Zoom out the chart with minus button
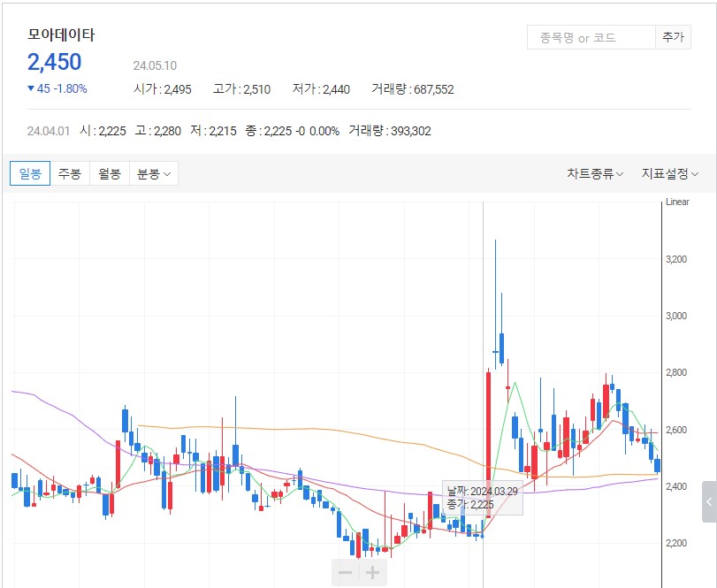Viewport: 717px width, 588px height. click(345, 573)
